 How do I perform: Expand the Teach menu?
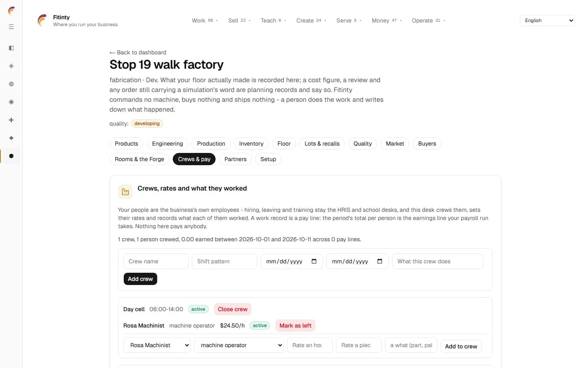click(274, 20)
